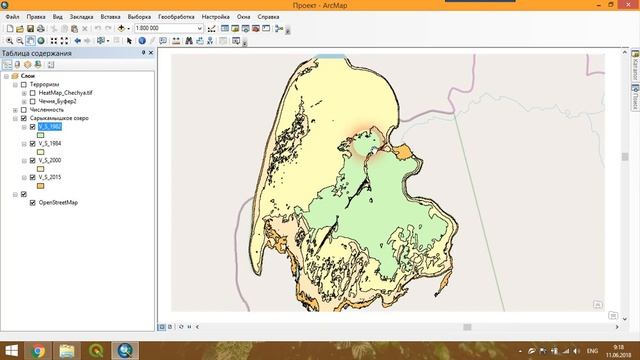640x360 pixels.
Task: Open the Закладки menu
Action: 81,17
